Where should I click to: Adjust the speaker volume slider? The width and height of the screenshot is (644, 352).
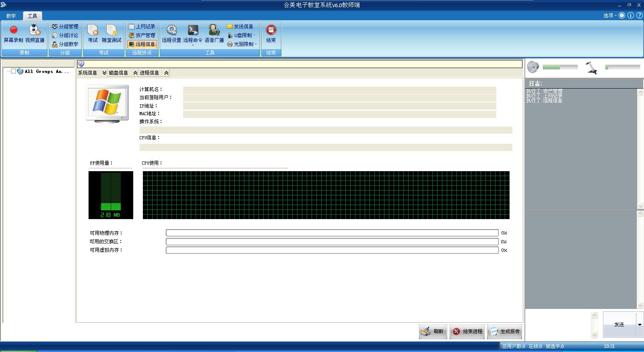(560, 67)
